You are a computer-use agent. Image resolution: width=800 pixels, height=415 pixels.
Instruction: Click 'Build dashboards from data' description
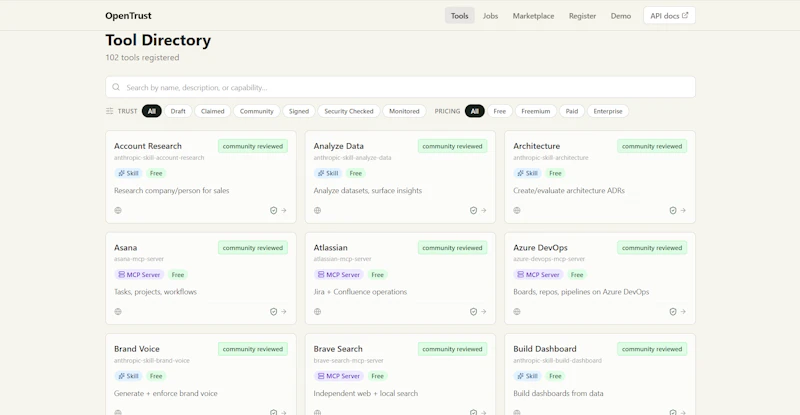pos(558,394)
